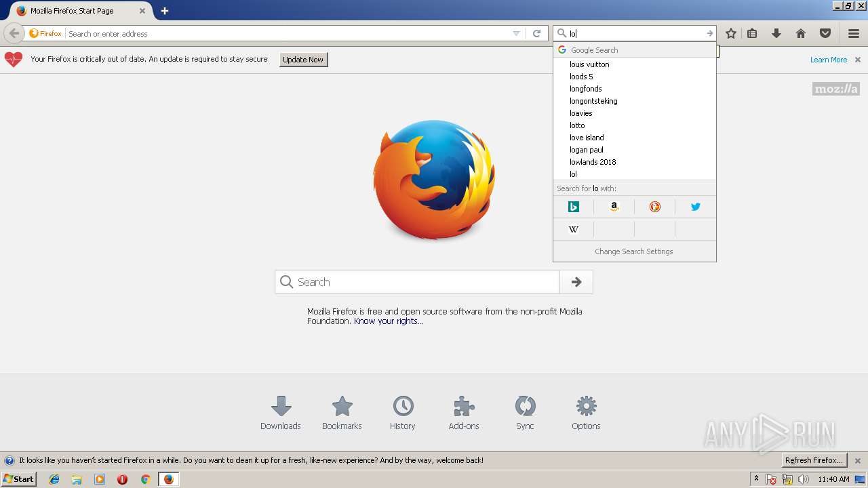
Task: Choose suggestion 'louis vuitton'
Action: tap(635, 64)
